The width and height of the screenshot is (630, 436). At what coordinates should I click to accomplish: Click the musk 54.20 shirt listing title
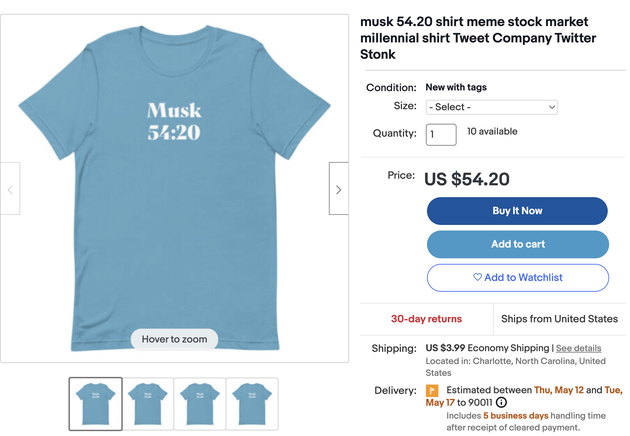(x=477, y=38)
